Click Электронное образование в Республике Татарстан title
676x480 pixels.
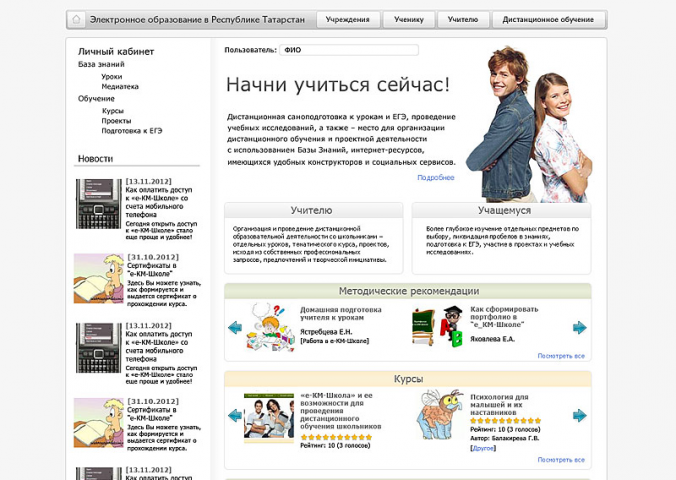coord(197,20)
